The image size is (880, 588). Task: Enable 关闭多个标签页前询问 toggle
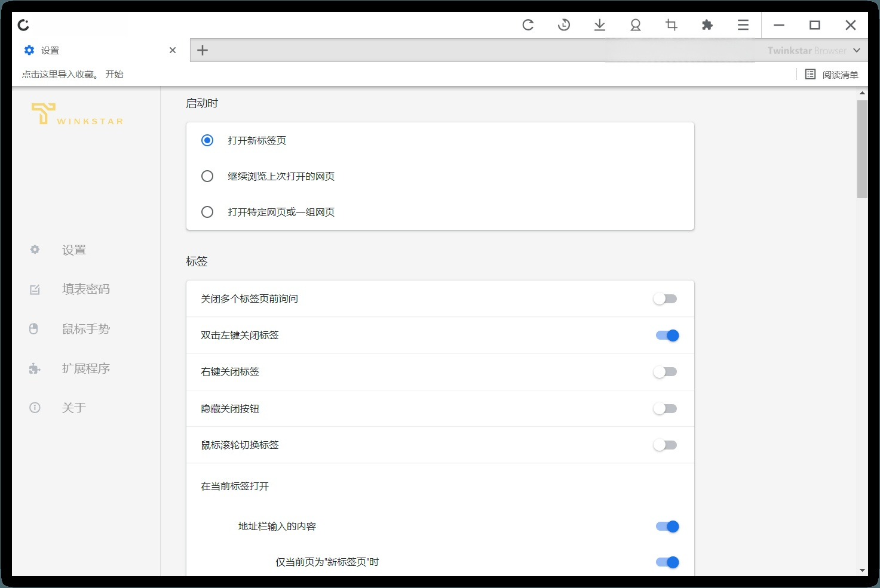[x=666, y=298]
